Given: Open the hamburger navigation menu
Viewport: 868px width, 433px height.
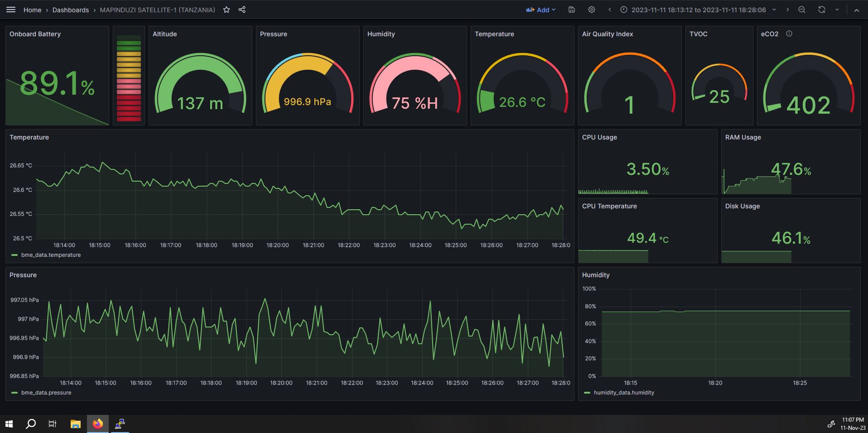Looking at the screenshot, I should (x=11, y=10).
